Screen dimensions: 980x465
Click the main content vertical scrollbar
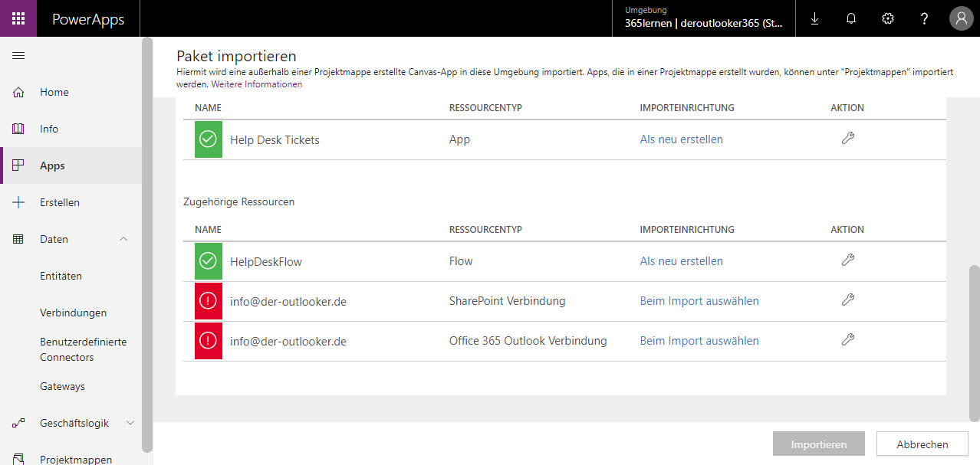click(974, 342)
